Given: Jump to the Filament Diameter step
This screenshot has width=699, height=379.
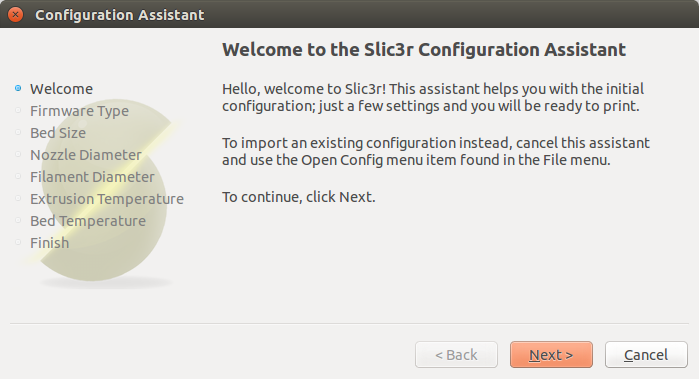Looking at the screenshot, I should point(92,177).
